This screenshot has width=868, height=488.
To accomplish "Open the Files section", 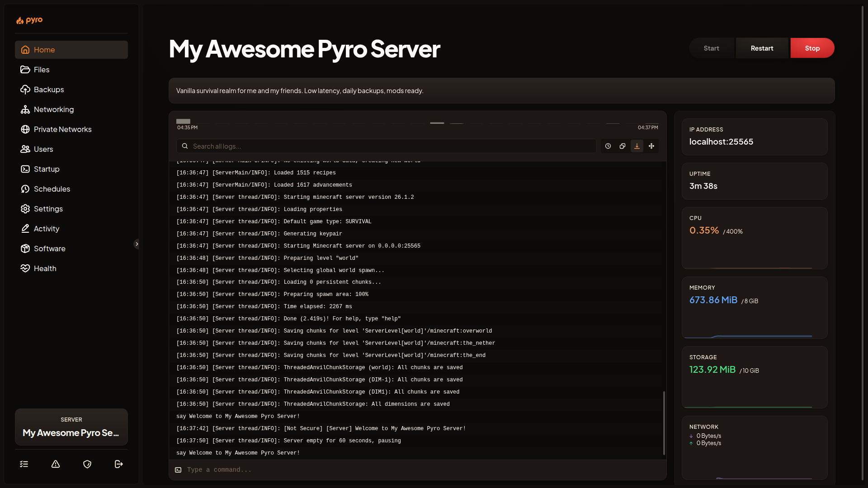I will 71,70.
